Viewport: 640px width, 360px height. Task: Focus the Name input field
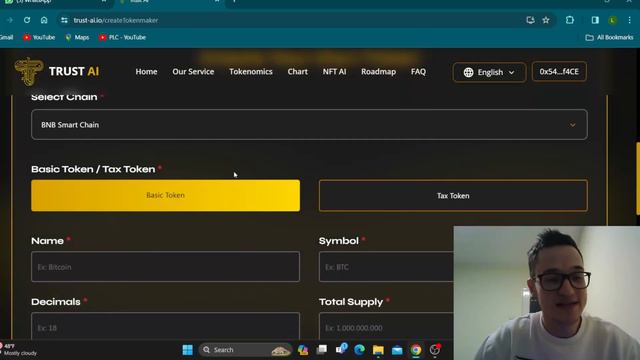click(165, 267)
